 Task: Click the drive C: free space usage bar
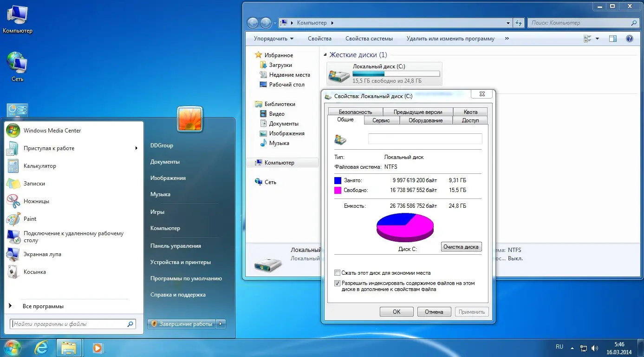pyautogui.click(x=396, y=73)
